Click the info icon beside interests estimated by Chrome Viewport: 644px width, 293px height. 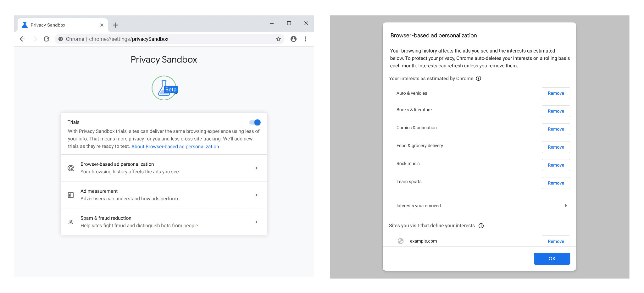(x=479, y=78)
